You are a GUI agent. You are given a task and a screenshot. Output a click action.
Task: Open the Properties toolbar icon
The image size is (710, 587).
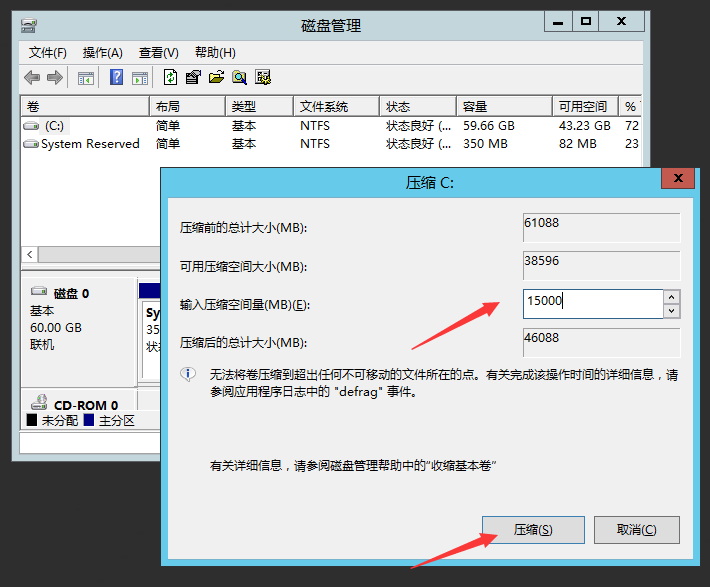(x=193, y=78)
